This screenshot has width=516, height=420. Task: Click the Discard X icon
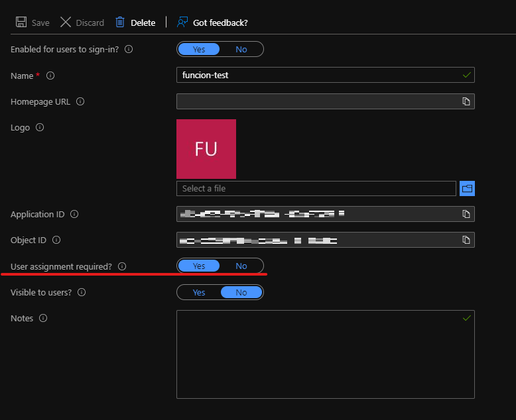coord(66,22)
